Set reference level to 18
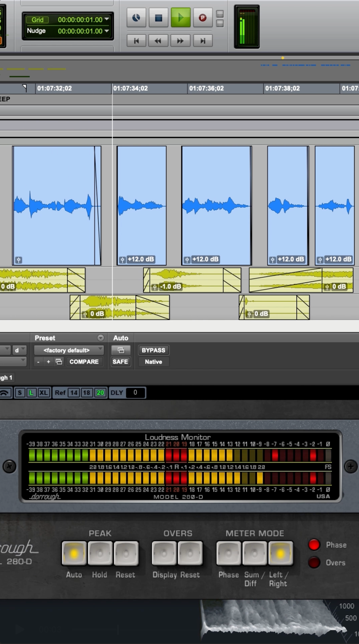 (x=87, y=392)
